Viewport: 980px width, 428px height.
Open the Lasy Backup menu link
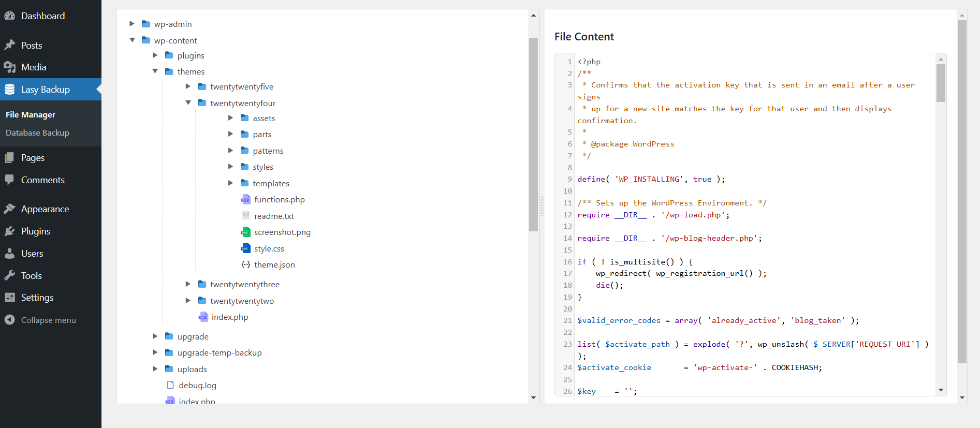tap(51, 90)
